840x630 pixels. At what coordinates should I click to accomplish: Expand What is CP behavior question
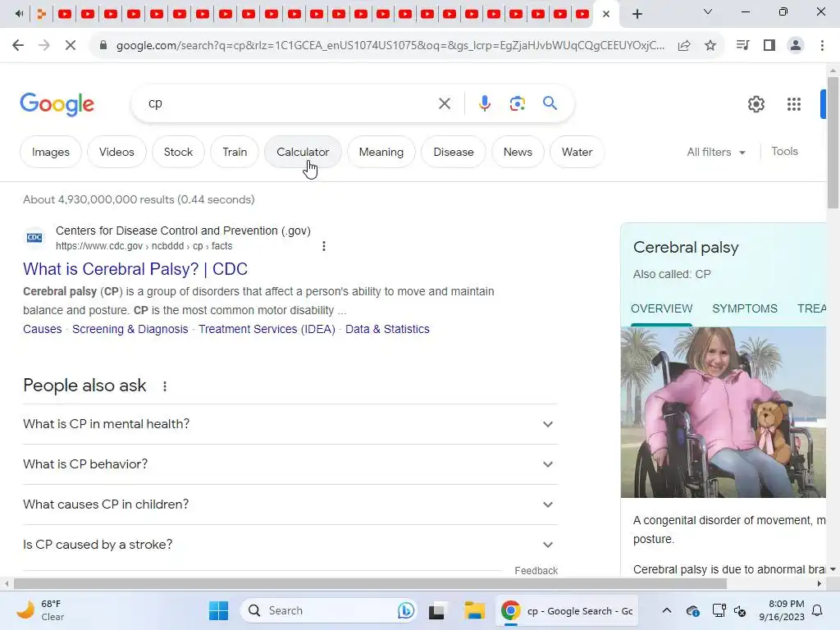click(290, 464)
